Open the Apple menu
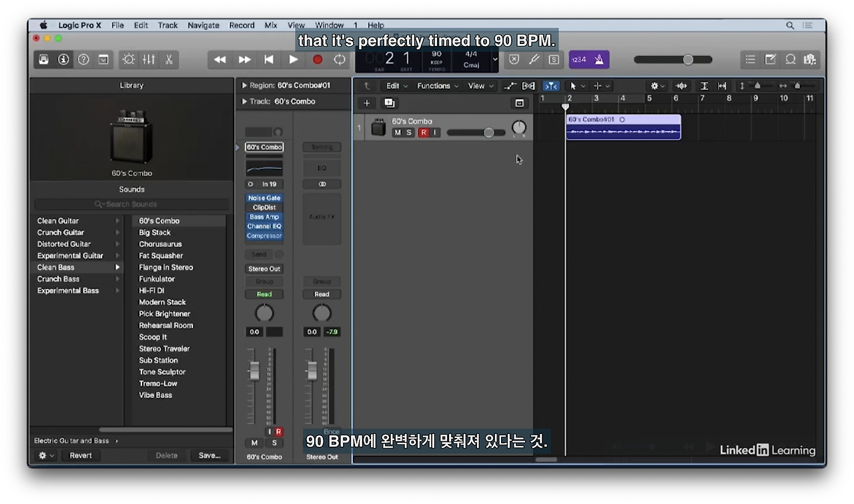This screenshot has height=504, width=854. click(x=43, y=25)
